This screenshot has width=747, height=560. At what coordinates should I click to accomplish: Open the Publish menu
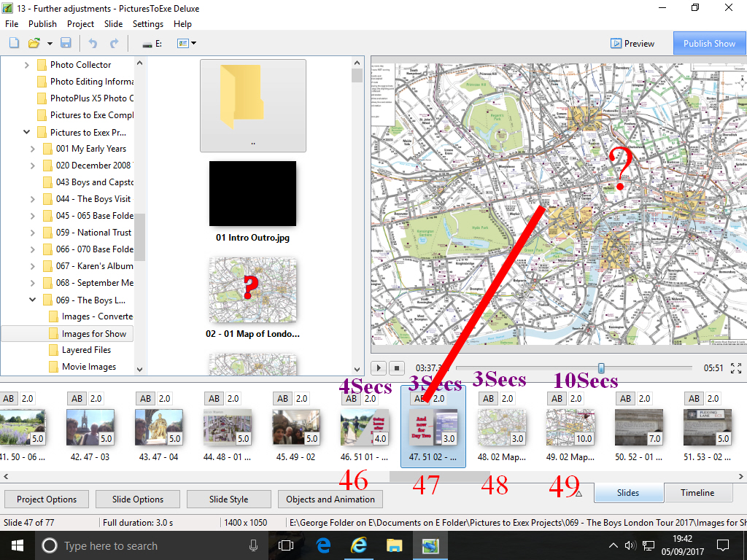pos(42,24)
